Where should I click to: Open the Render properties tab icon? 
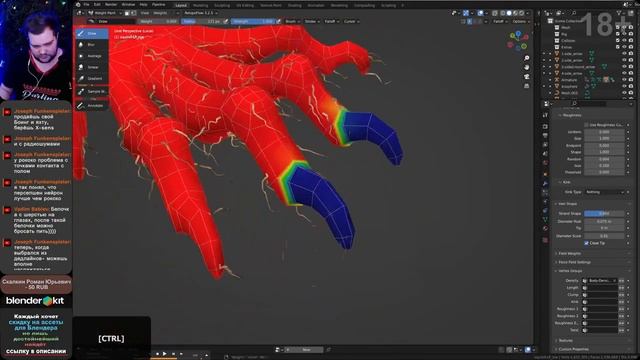pos(545,127)
